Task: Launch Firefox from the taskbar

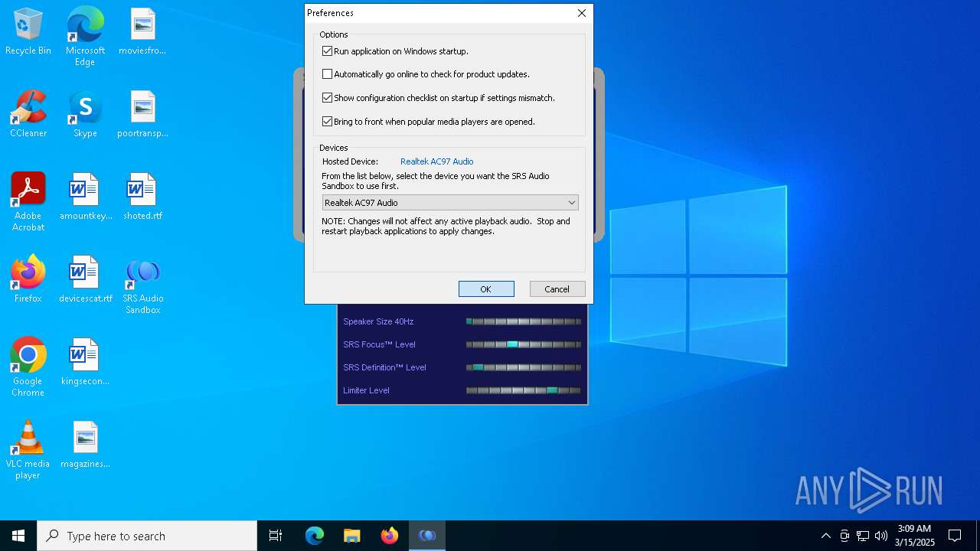Action: 390,536
